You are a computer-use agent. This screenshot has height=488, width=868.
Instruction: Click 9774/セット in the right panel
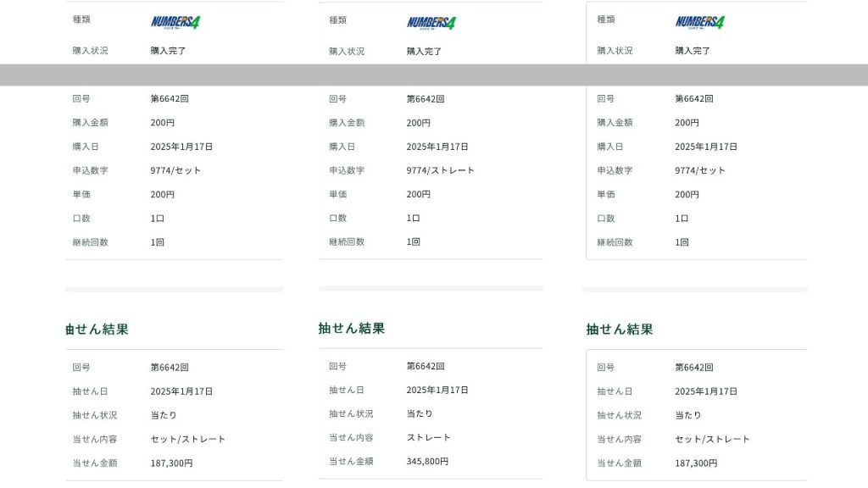(700, 170)
